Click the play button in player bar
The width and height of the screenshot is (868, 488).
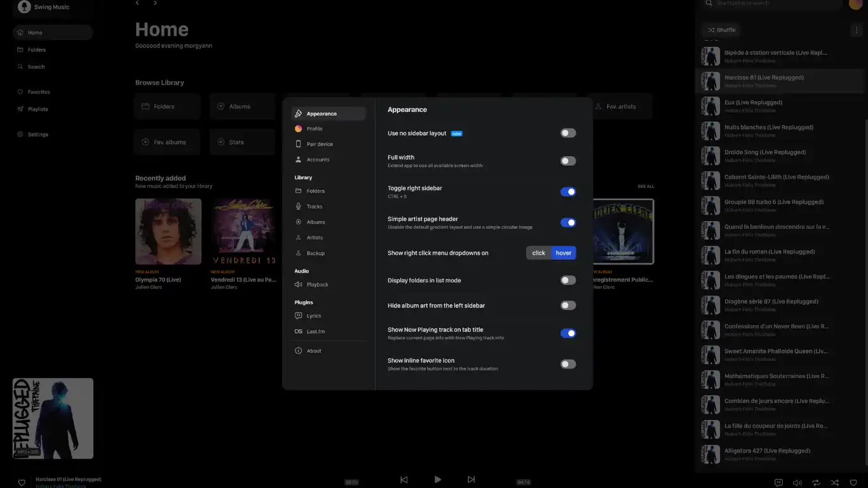(438, 480)
